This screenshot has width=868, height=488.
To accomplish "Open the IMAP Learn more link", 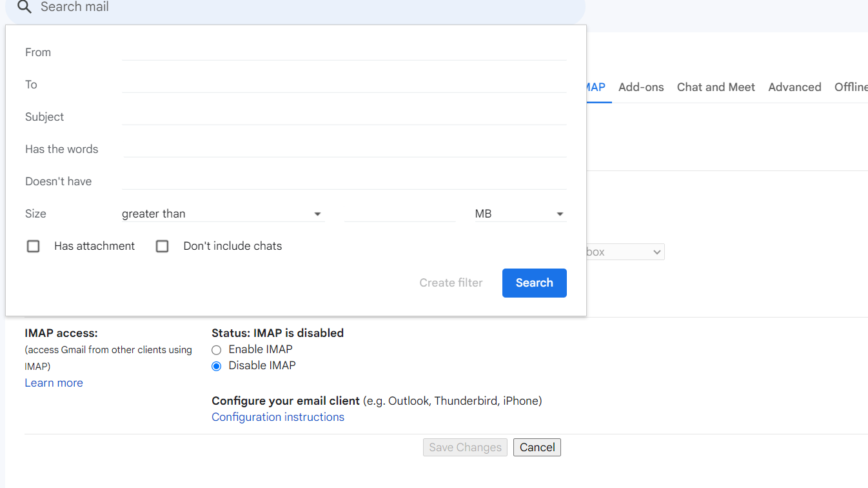I will (x=54, y=383).
